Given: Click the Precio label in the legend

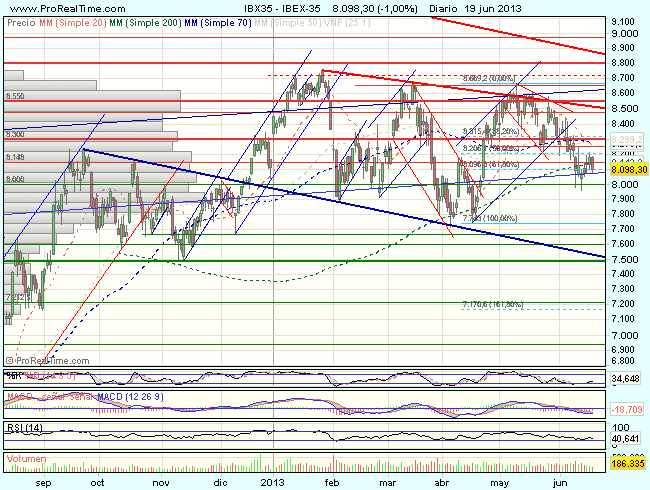Looking at the screenshot, I should point(18,22).
